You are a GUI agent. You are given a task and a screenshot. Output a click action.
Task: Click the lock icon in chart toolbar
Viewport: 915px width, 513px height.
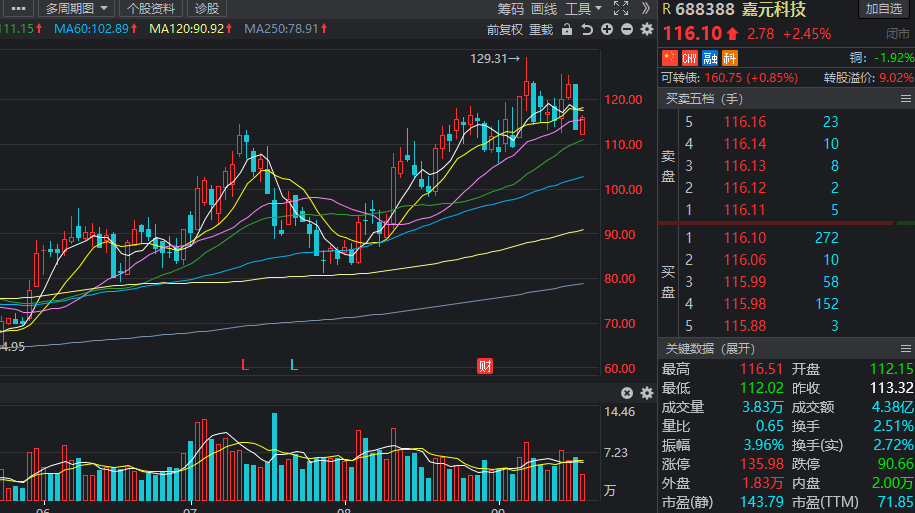[x=567, y=30]
